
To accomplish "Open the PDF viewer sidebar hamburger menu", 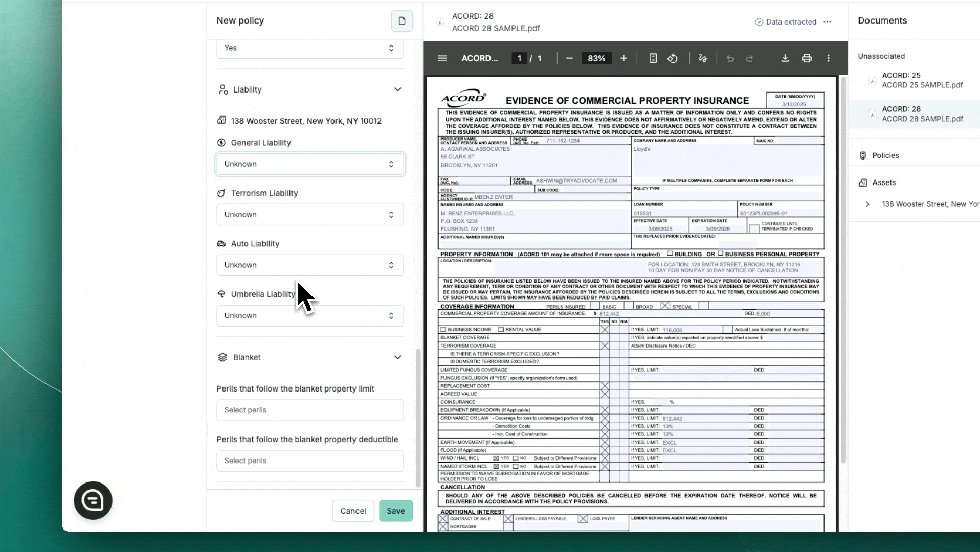I will 442,58.
